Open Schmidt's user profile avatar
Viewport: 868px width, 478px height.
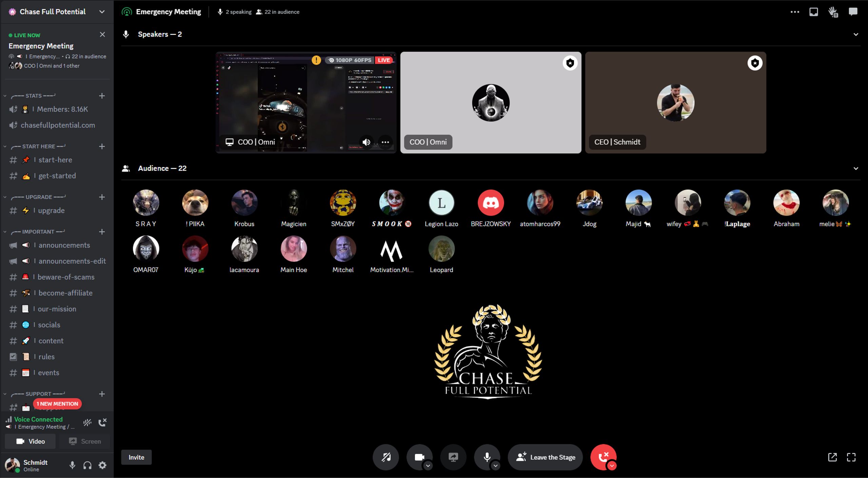[13, 465]
